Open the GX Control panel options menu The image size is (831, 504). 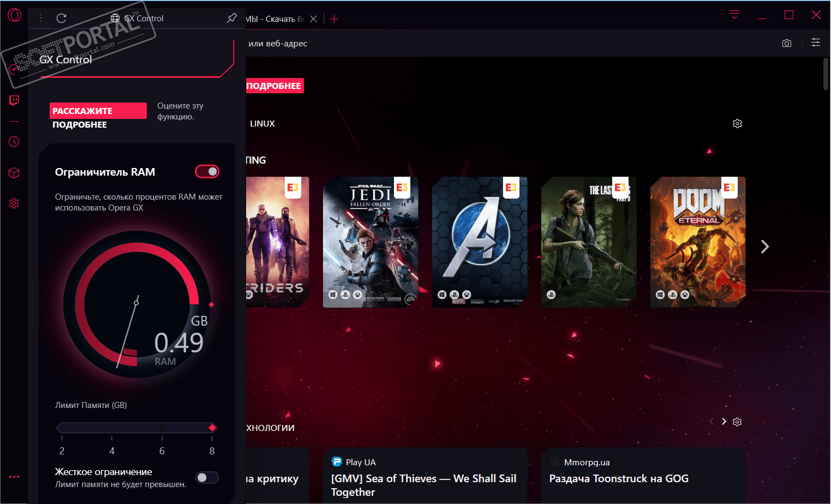click(x=41, y=18)
